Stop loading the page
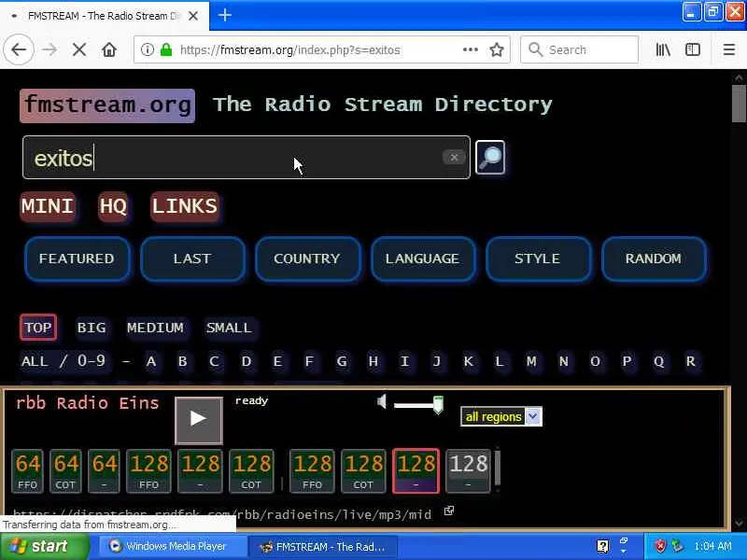 pyautogui.click(x=79, y=49)
